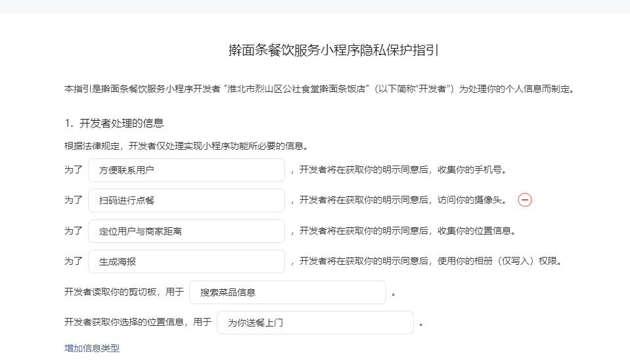Remove the camera access row with red minus icon
The image size is (630, 364).
pos(525,200)
